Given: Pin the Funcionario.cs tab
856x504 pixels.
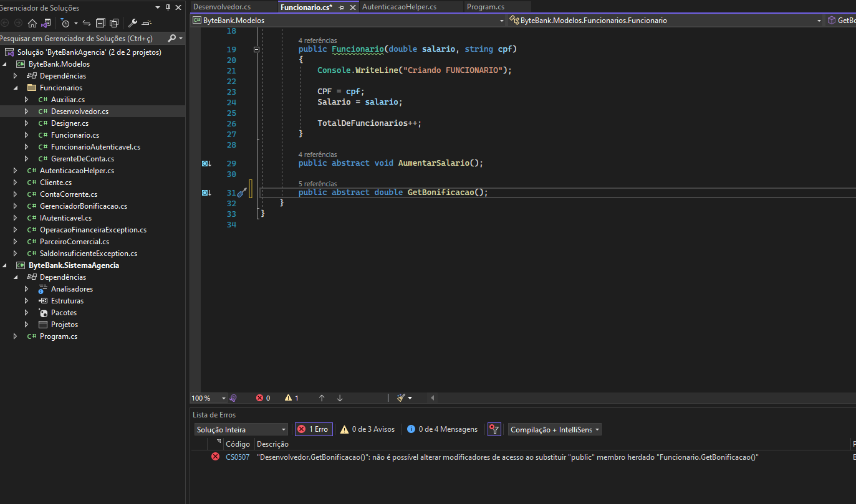Looking at the screenshot, I should [x=341, y=7].
